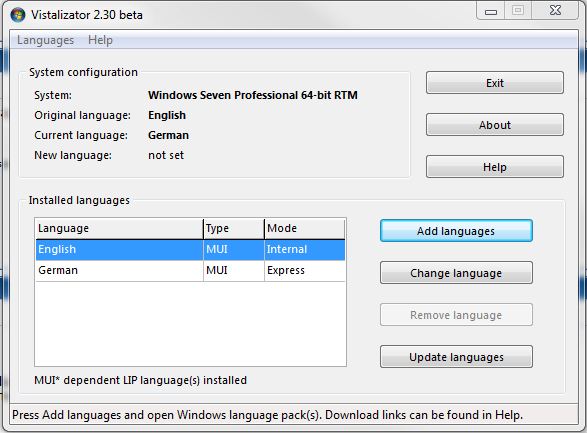Click the Current language value German
This screenshot has width=587, height=433.
168,135
